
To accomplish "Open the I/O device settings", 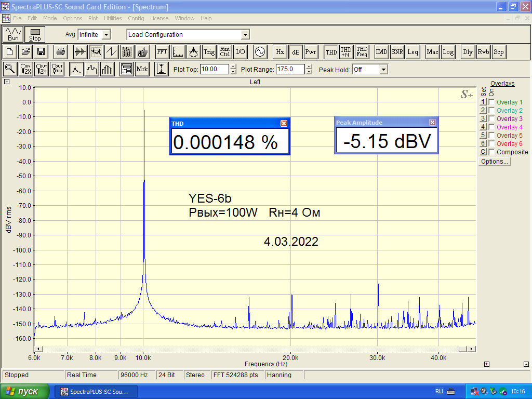I will tap(240, 52).
